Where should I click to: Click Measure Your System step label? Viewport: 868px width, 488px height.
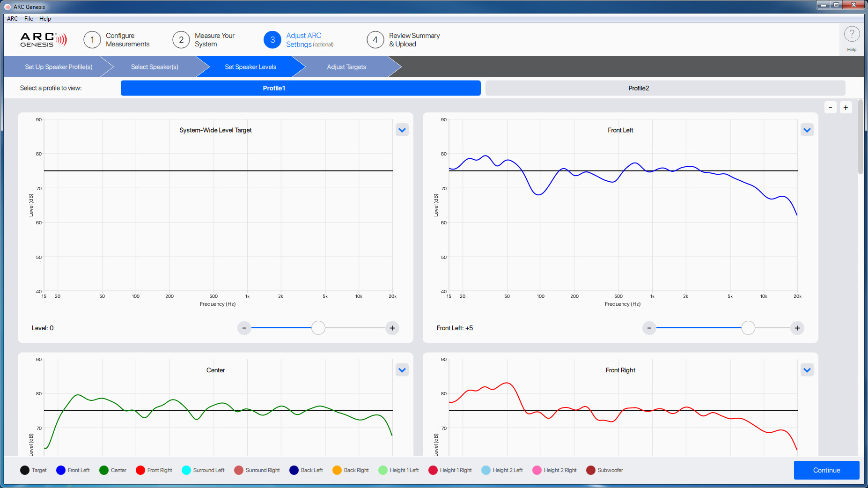pyautogui.click(x=215, y=40)
